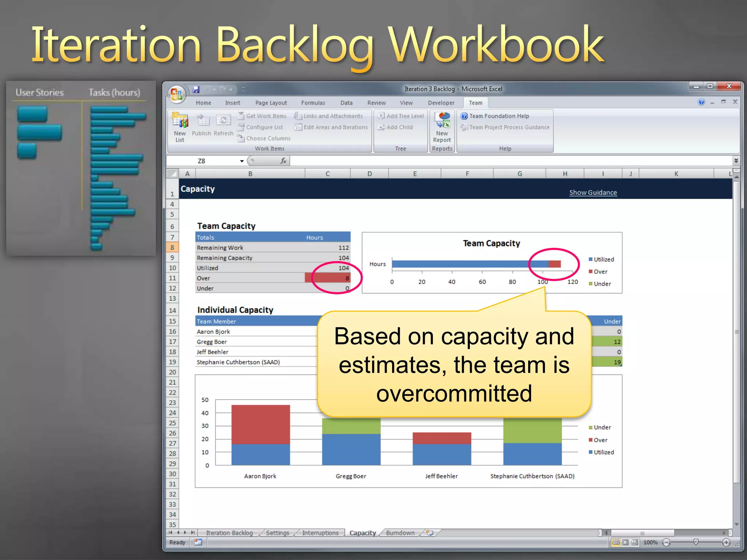Viewport: 747px width, 560px height.
Task: Open the Developer ribbon tab
Action: 441,103
